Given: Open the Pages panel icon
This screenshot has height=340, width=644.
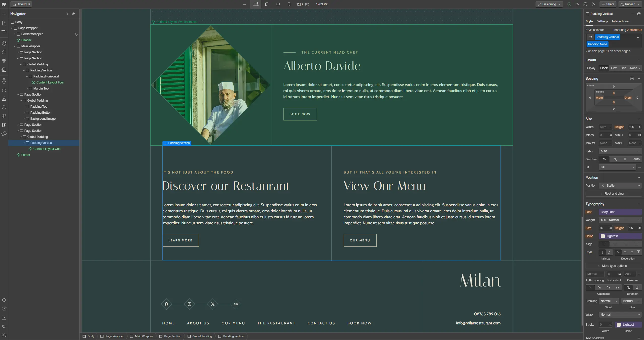Looking at the screenshot, I should tap(4, 23).
